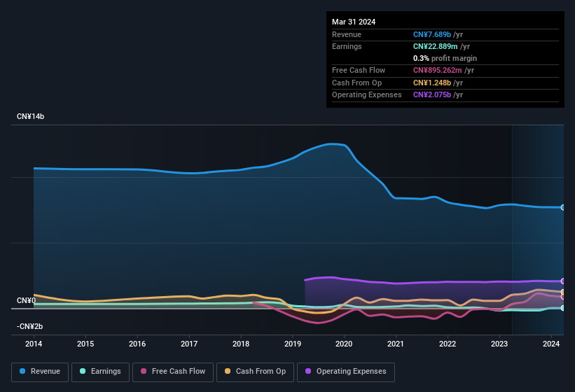Click the Revenue line end marker

point(563,207)
